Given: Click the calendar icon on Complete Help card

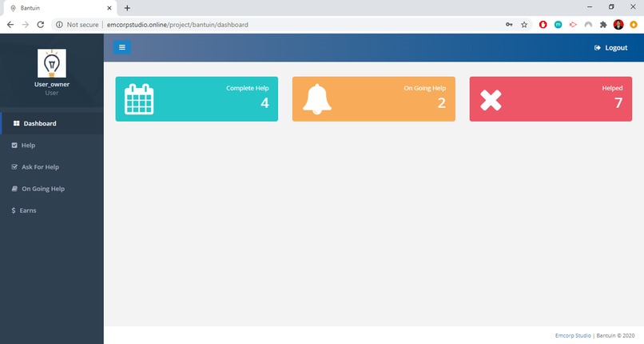Looking at the screenshot, I should click(139, 99).
